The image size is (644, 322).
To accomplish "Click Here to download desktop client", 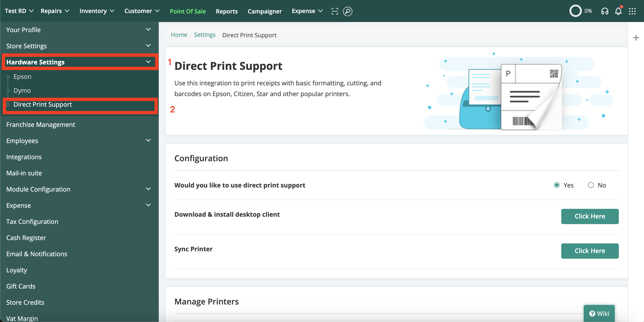I will coord(590,216).
